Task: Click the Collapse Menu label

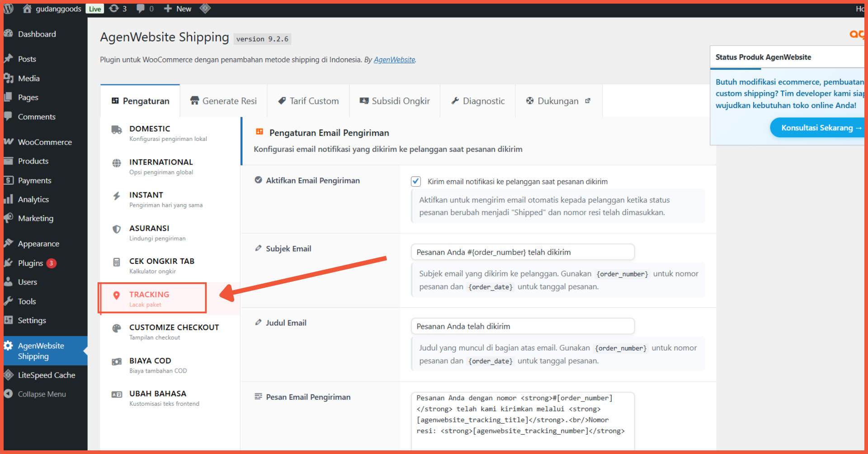Action: 42,394
